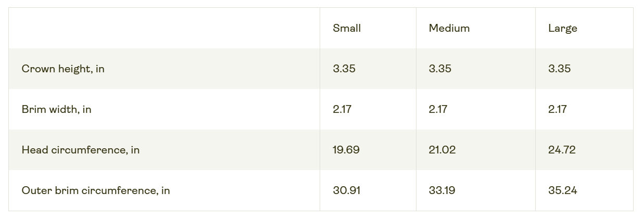The width and height of the screenshot is (644, 219).
Task: Click Large head circumference 24.72
Action: tap(562, 150)
